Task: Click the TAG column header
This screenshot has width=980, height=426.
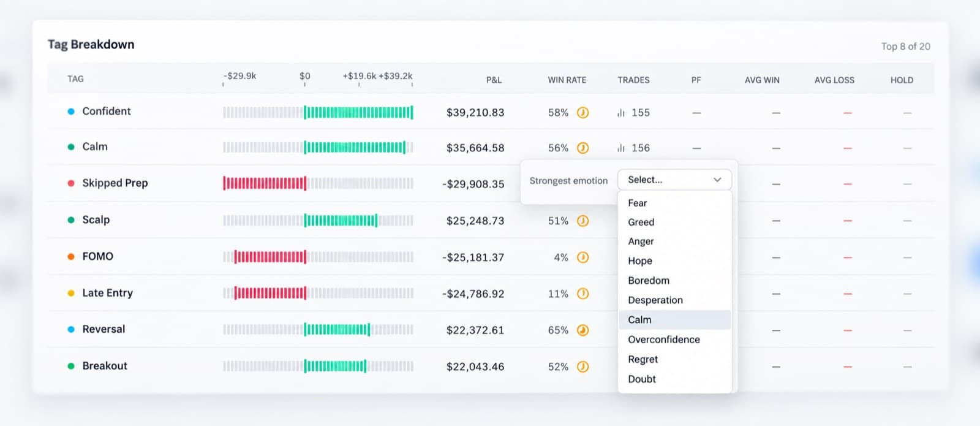Action: pyautogui.click(x=75, y=78)
